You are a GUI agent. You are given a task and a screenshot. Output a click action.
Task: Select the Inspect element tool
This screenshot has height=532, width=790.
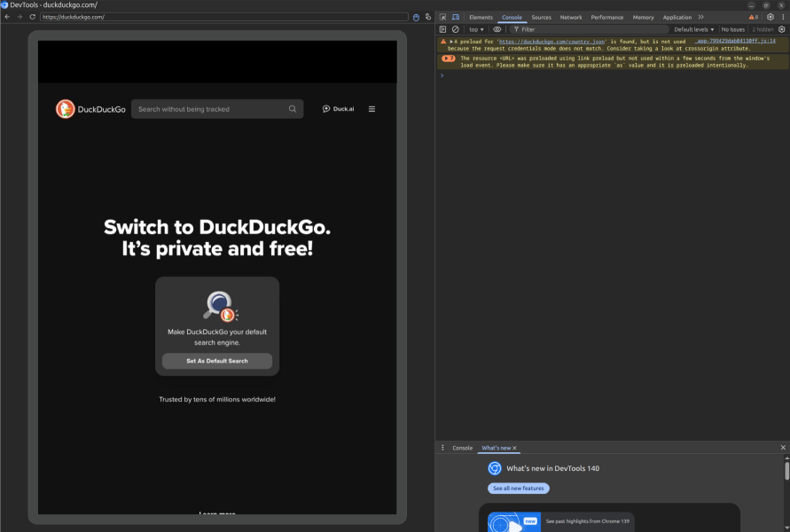point(442,16)
